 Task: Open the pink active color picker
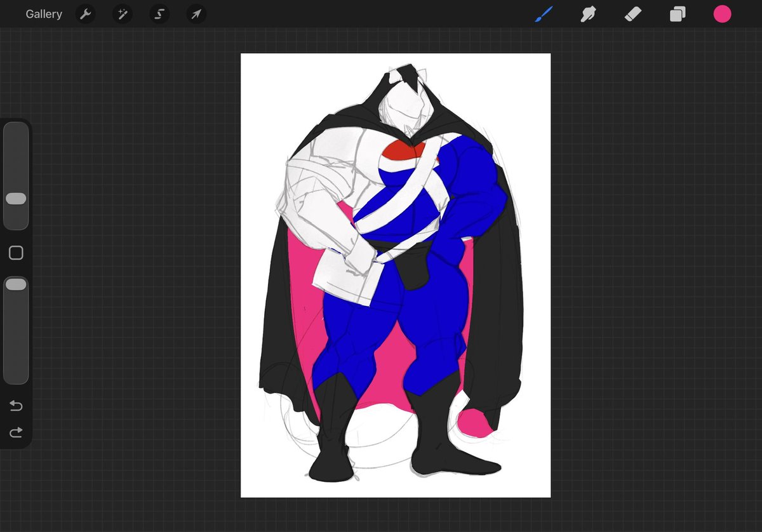click(722, 14)
